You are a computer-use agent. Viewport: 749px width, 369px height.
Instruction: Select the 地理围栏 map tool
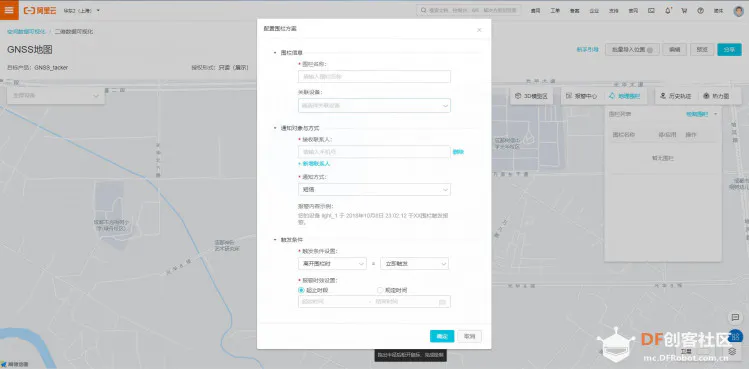point(625,96)
